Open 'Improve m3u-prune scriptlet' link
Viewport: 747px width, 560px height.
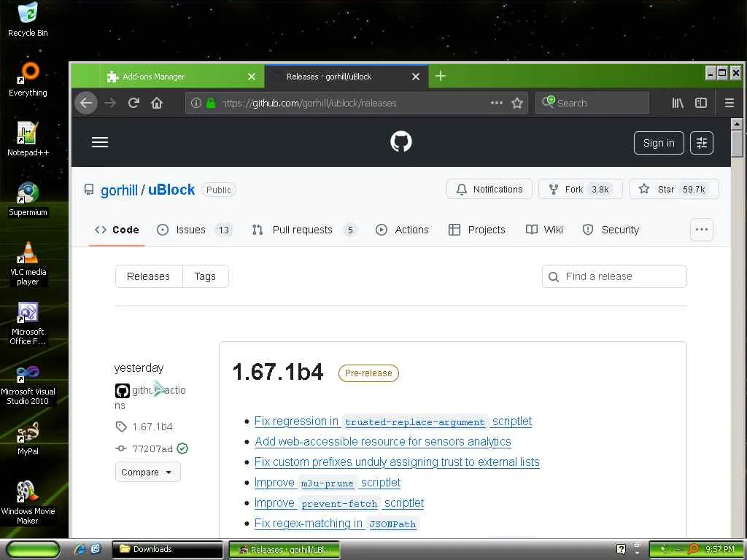(328, 483)
